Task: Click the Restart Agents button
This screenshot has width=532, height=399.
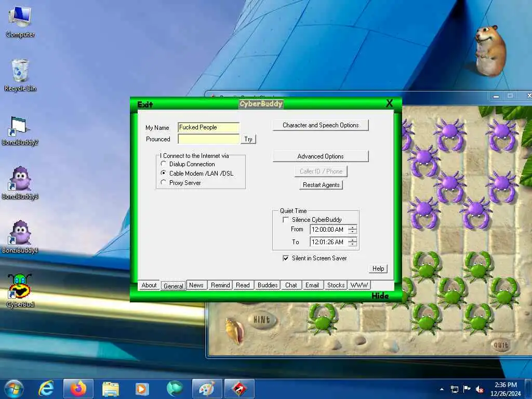Action: (321, 185)
